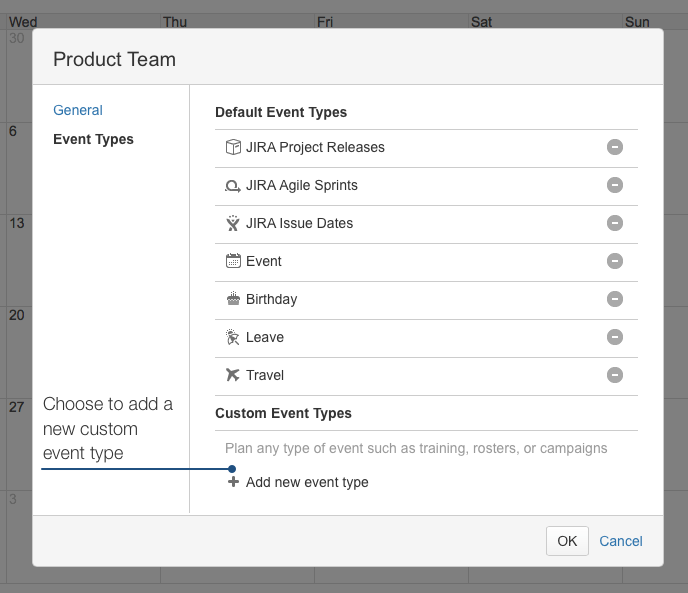This screenshot has width=688, height=593.
Task: Click the Event calendar icon
Action: 233,261
